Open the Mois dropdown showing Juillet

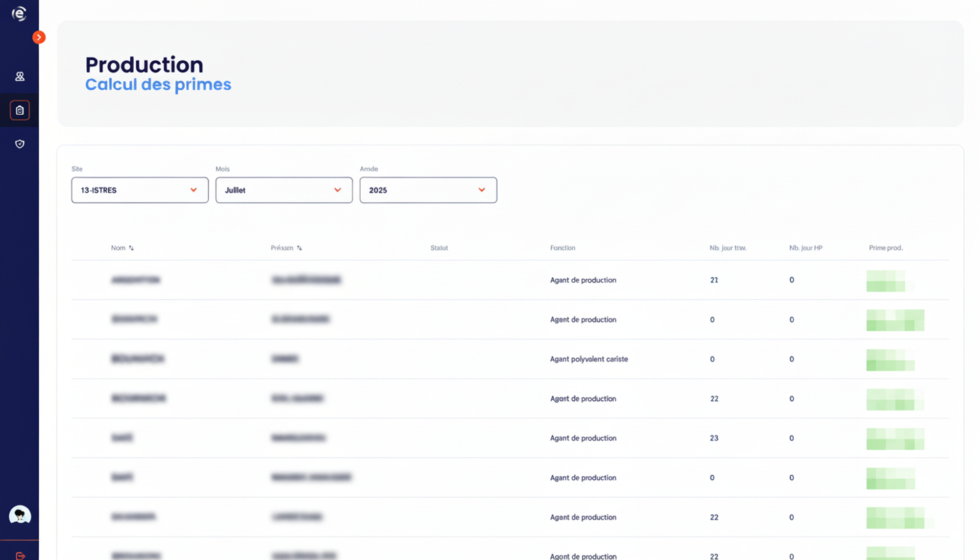coord(284,190)
